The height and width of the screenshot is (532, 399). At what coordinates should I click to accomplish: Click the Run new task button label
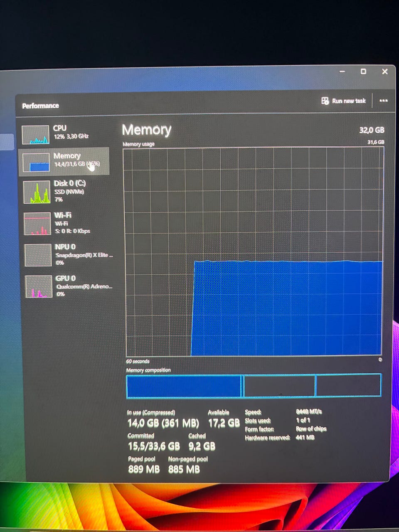pyautogui.click(x=349, y=101)
